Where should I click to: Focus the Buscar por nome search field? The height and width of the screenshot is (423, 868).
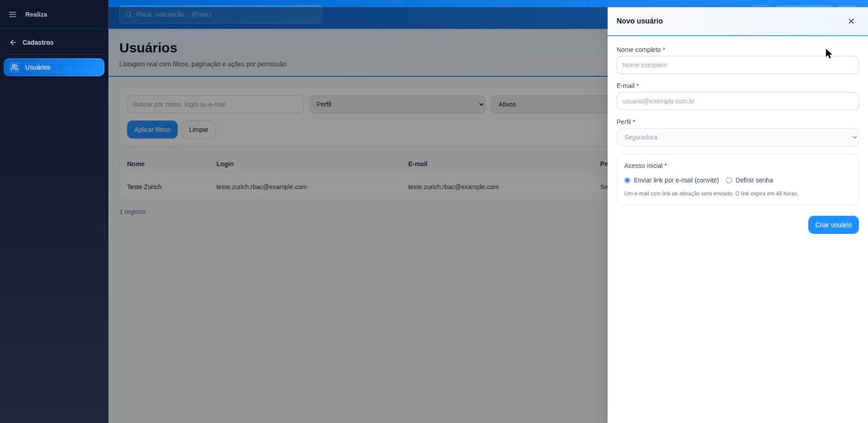click(x=215, y=104)
